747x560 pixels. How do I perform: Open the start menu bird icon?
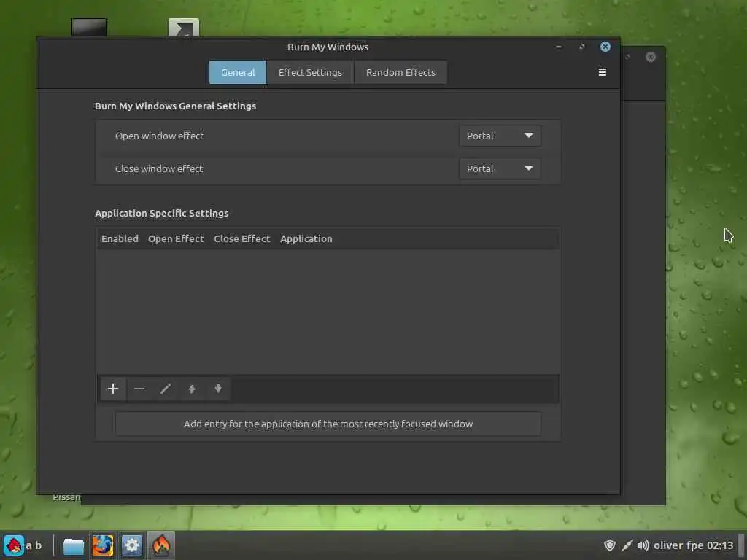tap(14, 545)
